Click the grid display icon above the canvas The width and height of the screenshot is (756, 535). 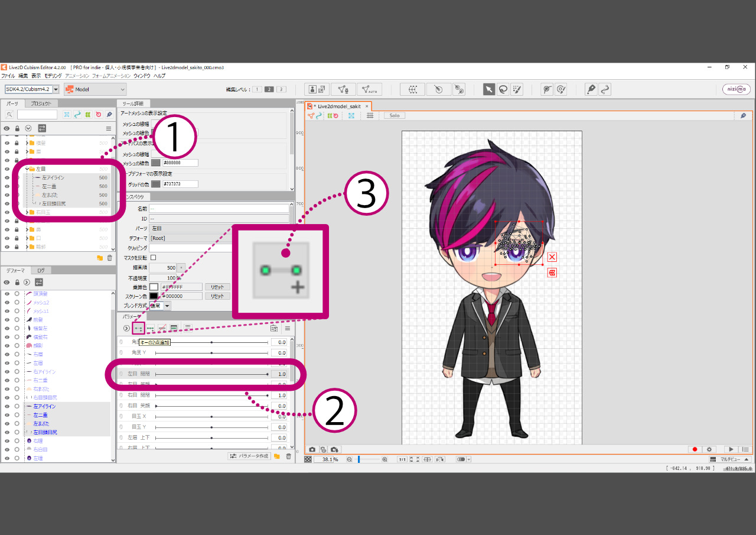tap(370, 115)
